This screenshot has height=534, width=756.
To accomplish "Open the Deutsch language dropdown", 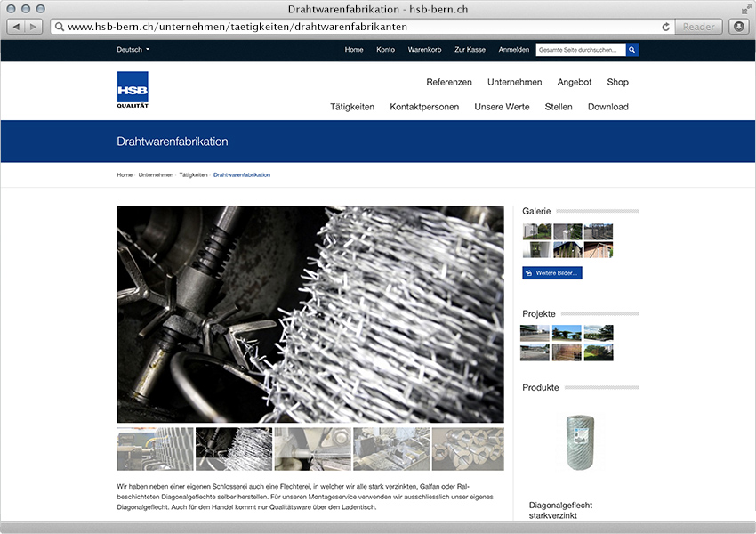I will point(133,49).
